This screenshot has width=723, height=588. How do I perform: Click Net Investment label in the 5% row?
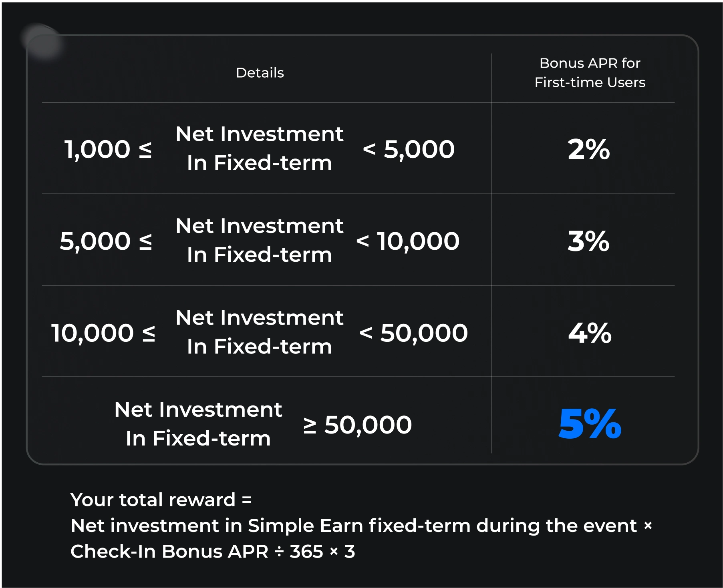coord(198,410)
